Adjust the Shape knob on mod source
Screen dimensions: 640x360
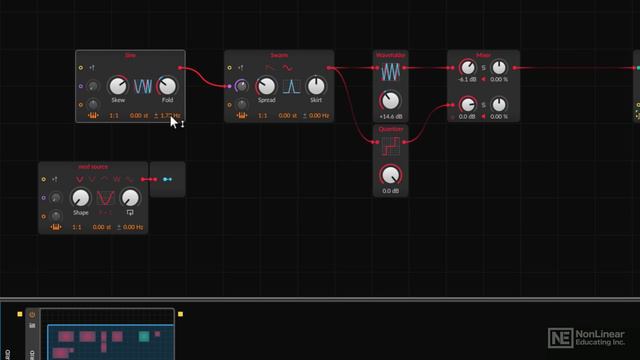pos(81,198)
